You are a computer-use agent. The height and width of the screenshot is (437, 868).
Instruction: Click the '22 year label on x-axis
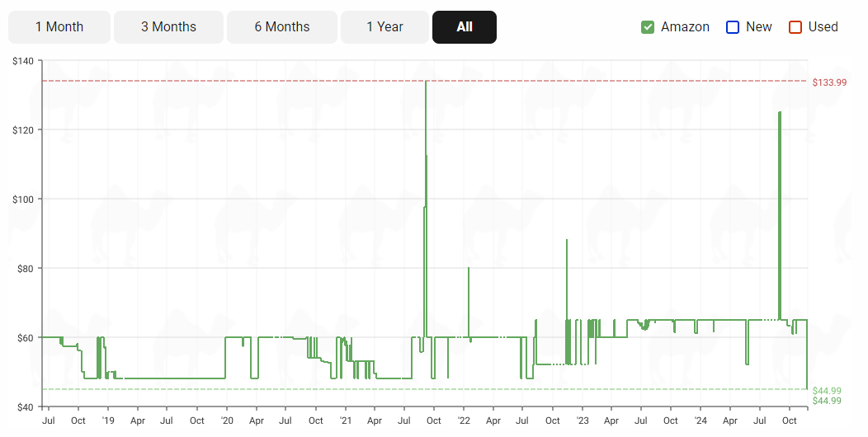464,421
